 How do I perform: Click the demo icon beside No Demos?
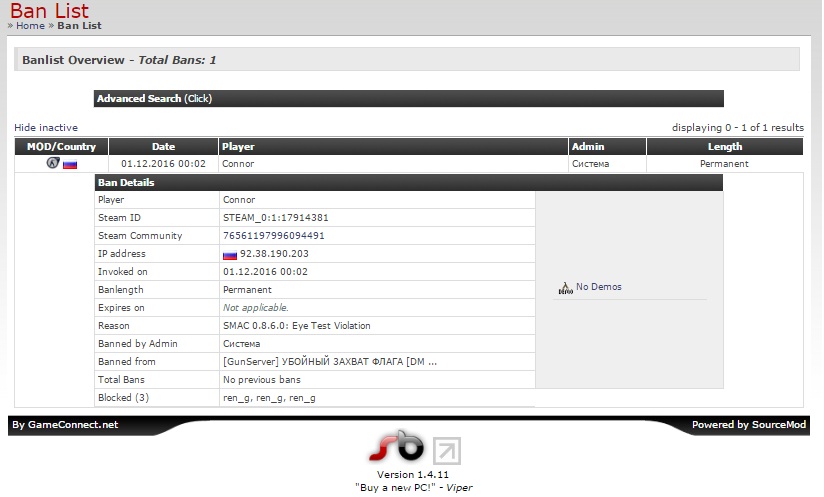[x=565, y=288]
